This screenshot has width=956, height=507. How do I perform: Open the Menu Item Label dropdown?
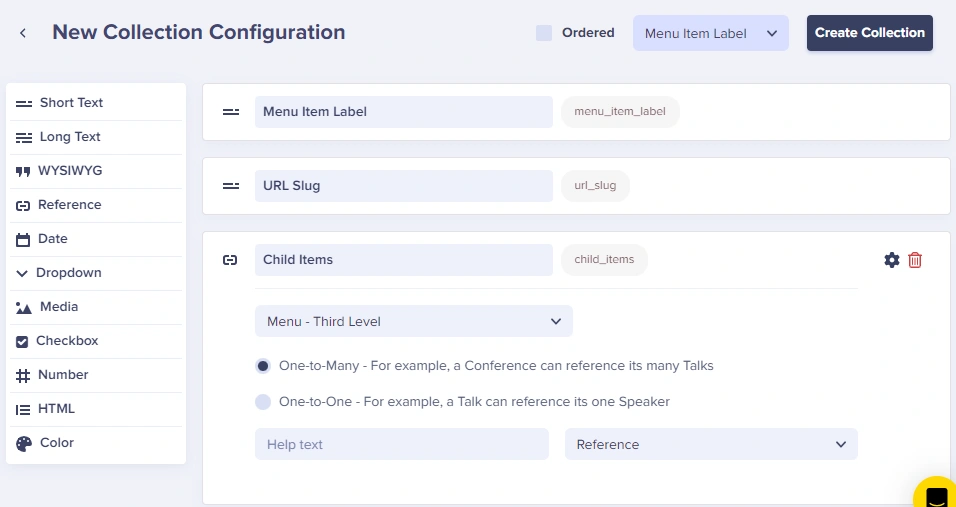(710, 33)
